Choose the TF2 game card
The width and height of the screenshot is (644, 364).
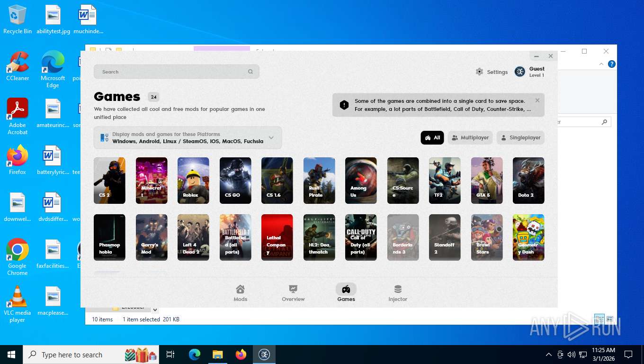click(445, 181)
